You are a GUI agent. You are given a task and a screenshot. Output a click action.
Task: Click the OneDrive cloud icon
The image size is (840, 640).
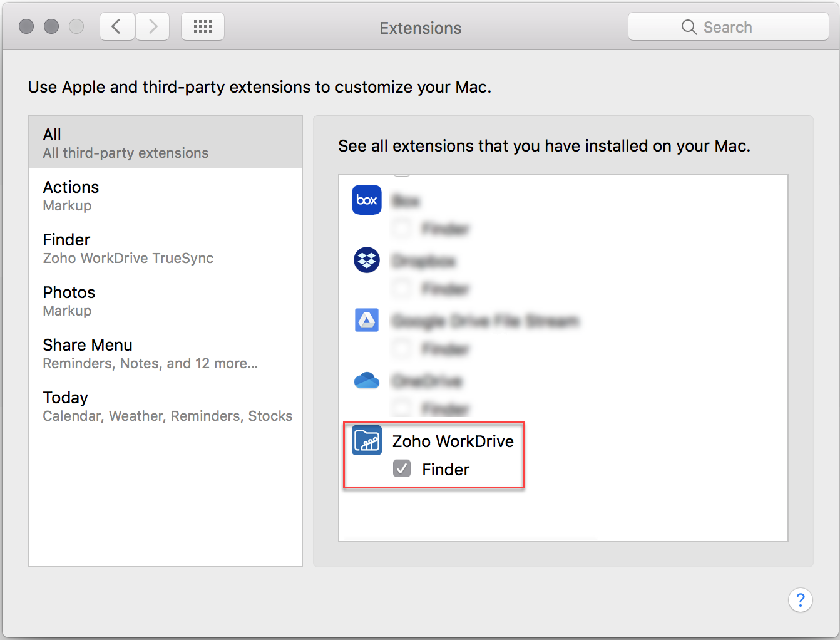click(x=367, y=380)
